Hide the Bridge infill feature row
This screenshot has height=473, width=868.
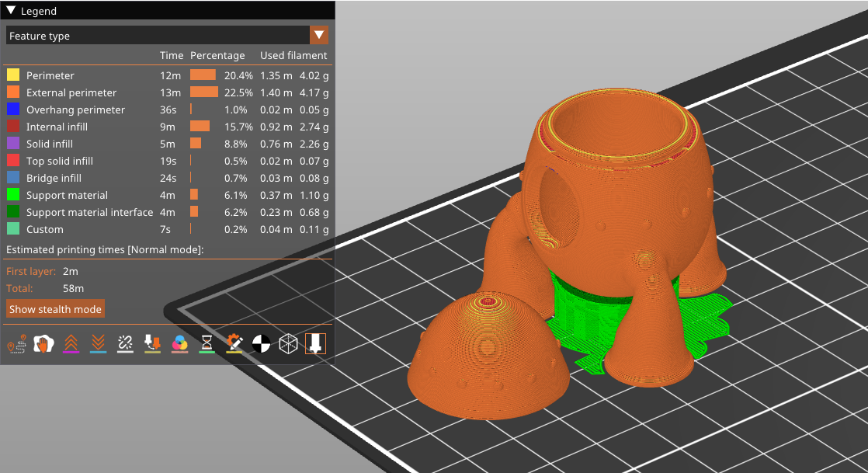click(167, 178)
